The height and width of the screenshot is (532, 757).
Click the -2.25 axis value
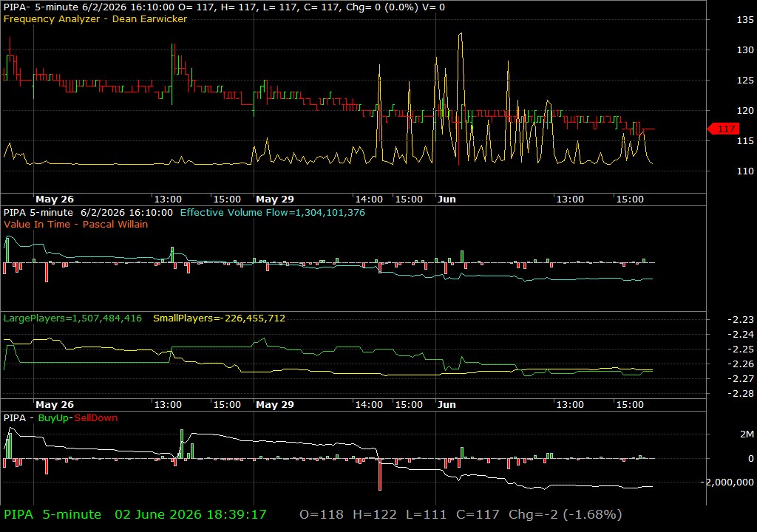[741, 349]
